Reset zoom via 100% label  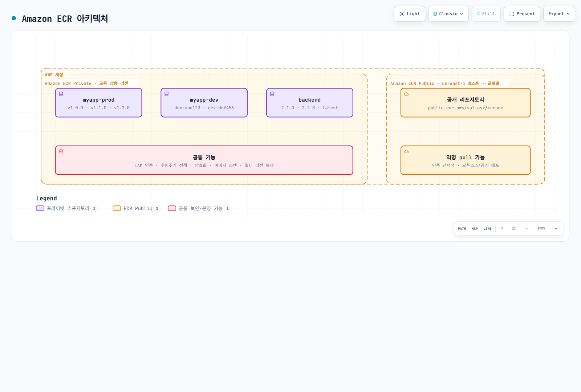[541, 229]
